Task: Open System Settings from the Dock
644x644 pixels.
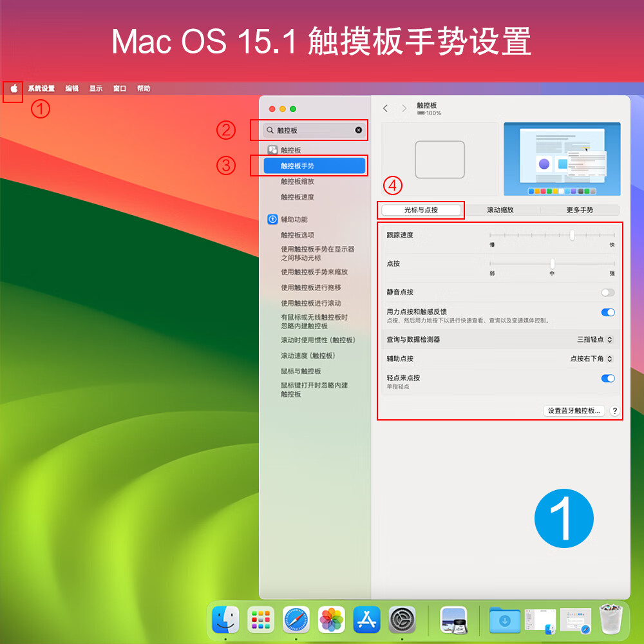Action: click(x=402, y=620)
